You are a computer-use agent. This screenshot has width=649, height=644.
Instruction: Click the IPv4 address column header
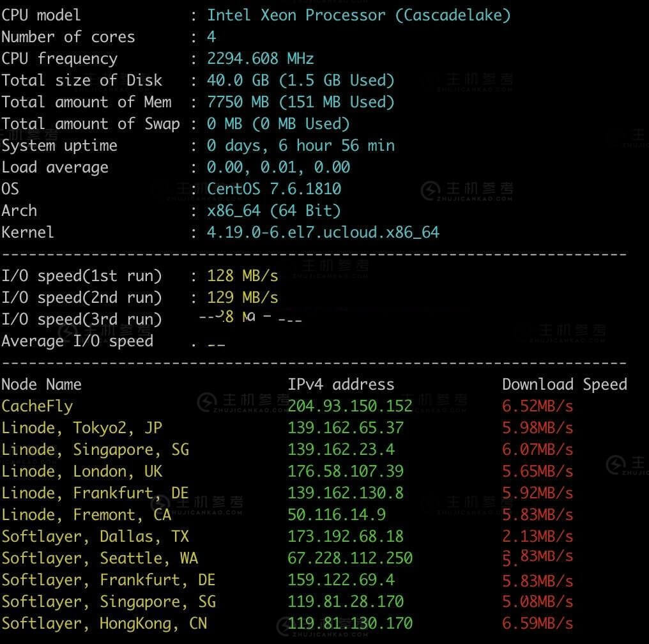(x=341, y=385)
